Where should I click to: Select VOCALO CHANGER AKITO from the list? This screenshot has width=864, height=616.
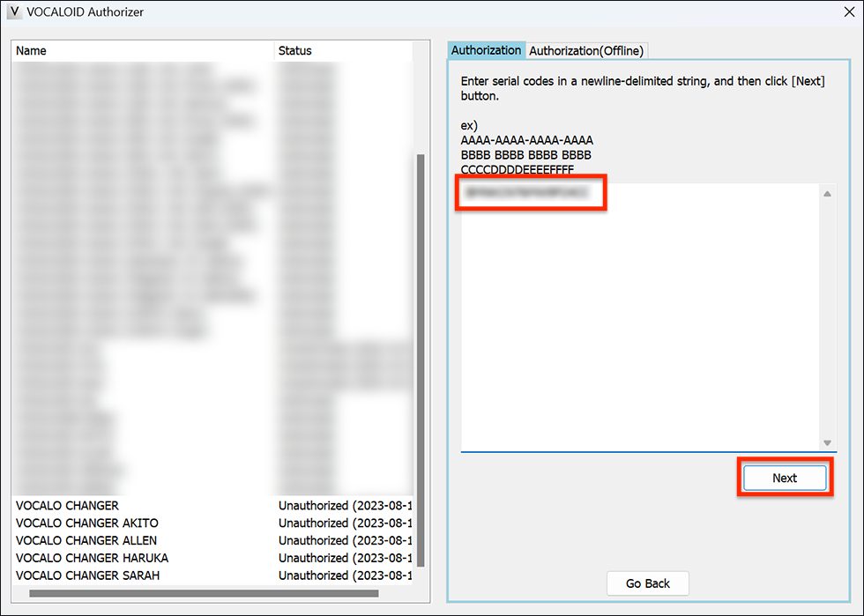88,523
